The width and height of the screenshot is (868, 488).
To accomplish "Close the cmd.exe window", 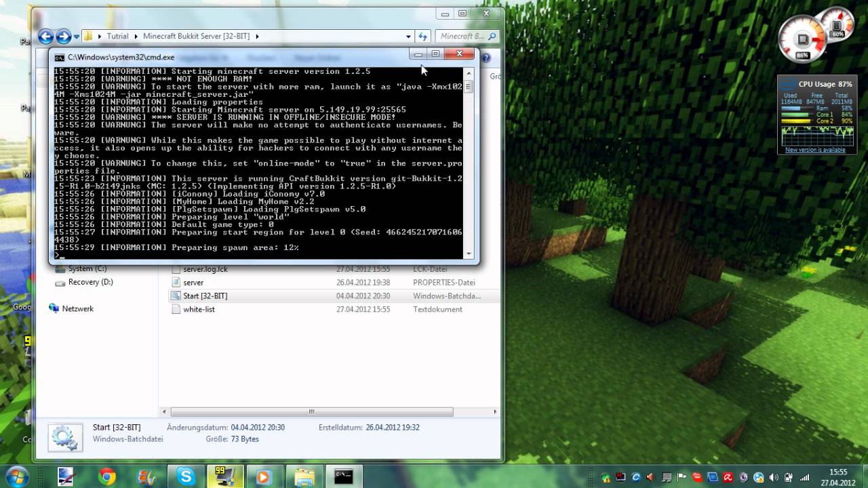I will click(x=459, y=54).
